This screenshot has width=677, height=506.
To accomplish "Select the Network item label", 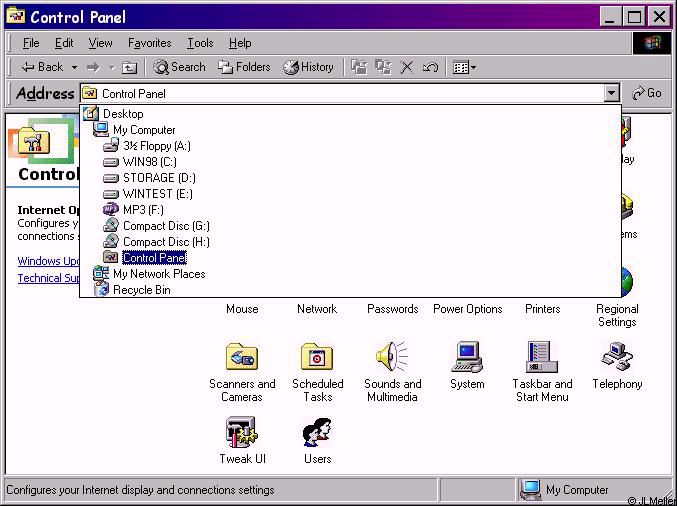I will tap(317, 309).
